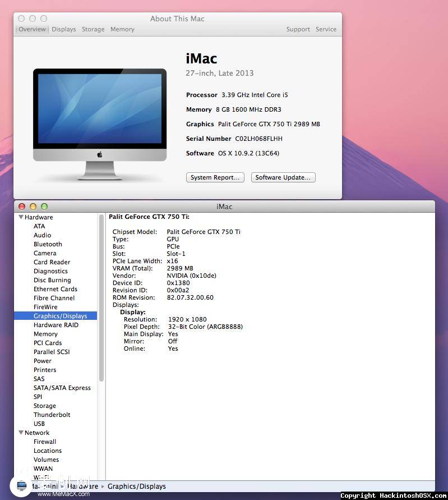Viewport: 448px width, 500px height.
Task: Click the computer icon in the path bar
Action: pos(21,486)
